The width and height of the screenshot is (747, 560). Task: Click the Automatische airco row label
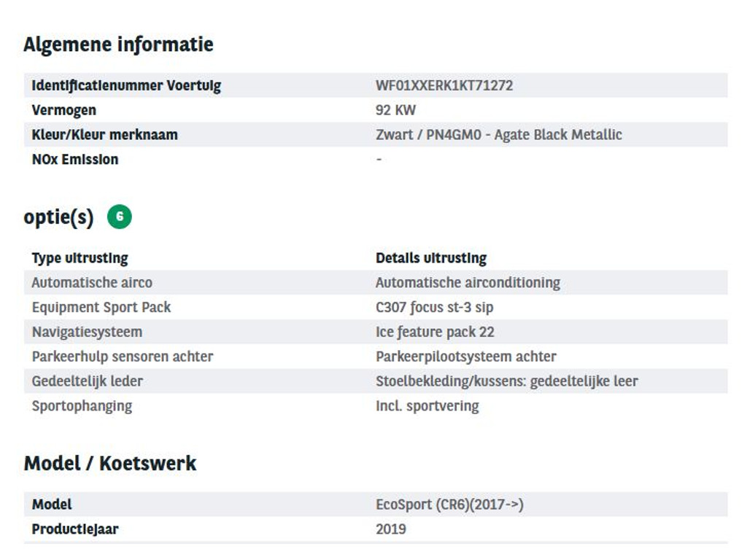92,282
